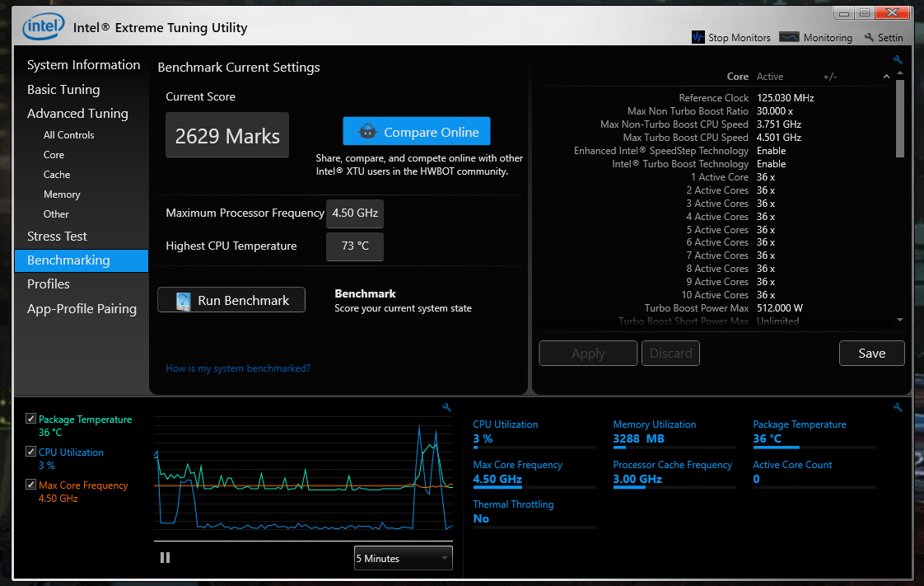The image size is (924, 586).
Task: Click the 4.50 GHz Maximum Processor Frequency value
Action: click(355, 213)
